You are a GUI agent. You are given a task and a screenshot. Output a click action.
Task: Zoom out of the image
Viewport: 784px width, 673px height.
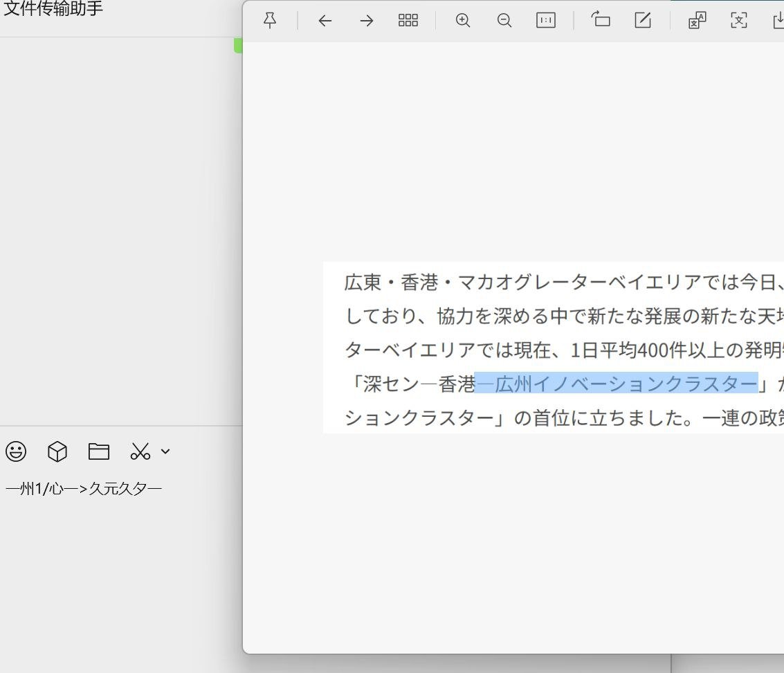pyautogui.click(x=504, y=21)
